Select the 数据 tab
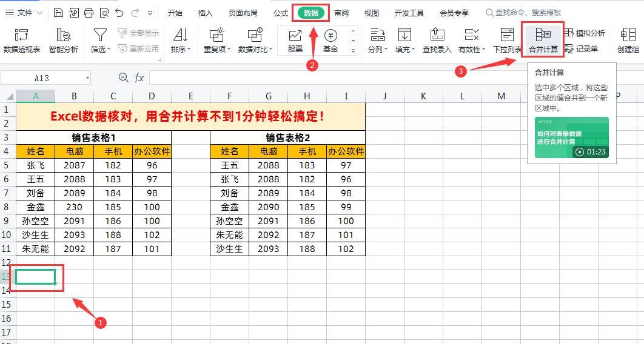Image resolution: width=644 pixels, height=344 pixels. pos(311,13)
